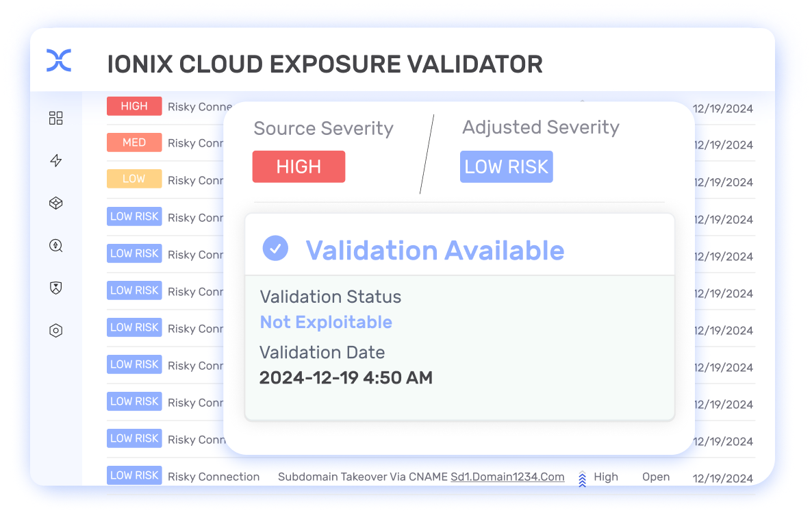This screenshot has height=511, width=812.
Task: Select the shield sidebar icon
Action: (x=56, y=288)
